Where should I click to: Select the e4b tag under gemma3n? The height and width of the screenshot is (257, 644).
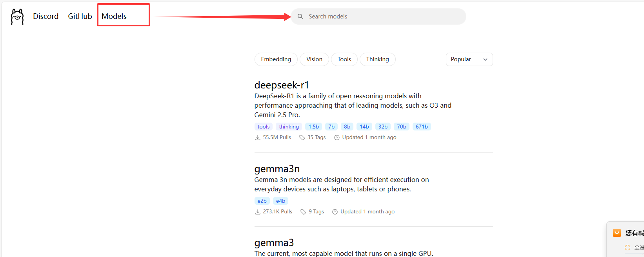pyautogui.click(x=280, y=201)
